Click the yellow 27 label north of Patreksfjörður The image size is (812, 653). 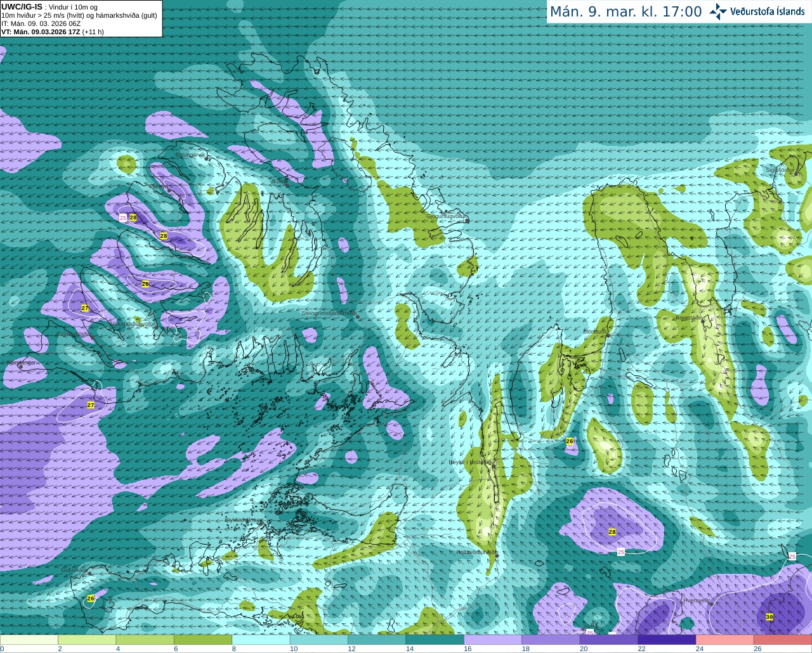pos(85,308)
